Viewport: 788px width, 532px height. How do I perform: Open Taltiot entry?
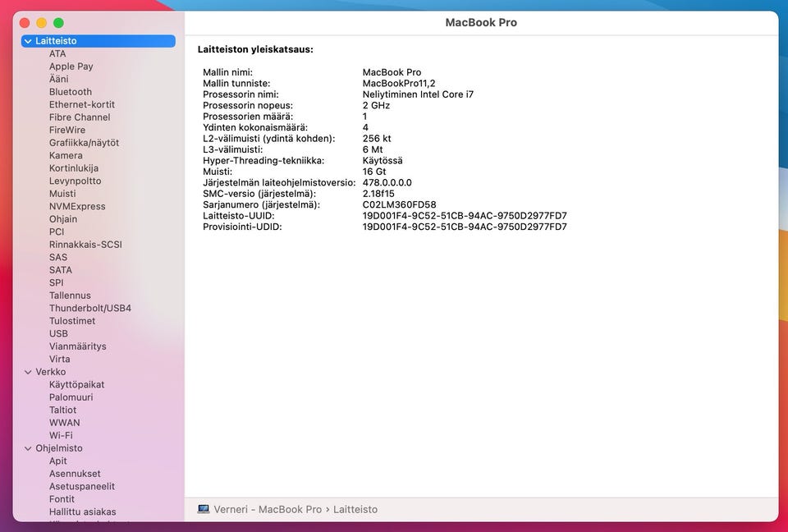point(63,410)
